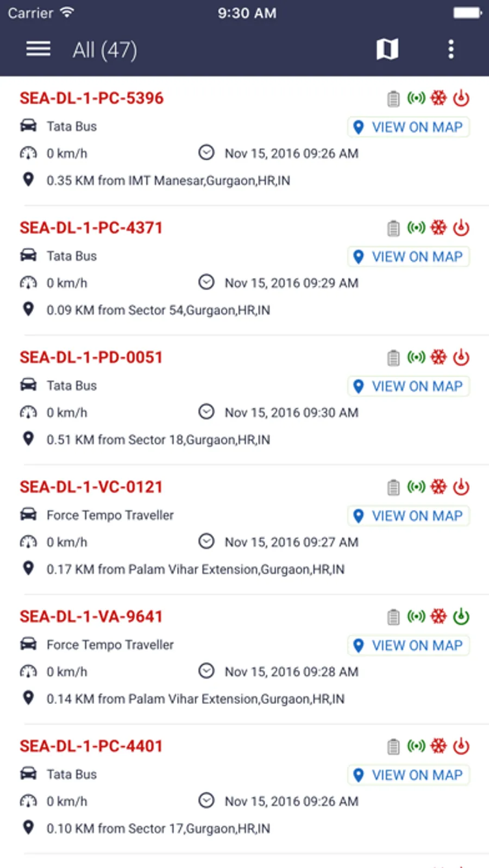The height and width of the screenshot is (868, 489).
Task: Open vehicle SEA-DL-1-PC-4371 details
Action: pos(91,228)
